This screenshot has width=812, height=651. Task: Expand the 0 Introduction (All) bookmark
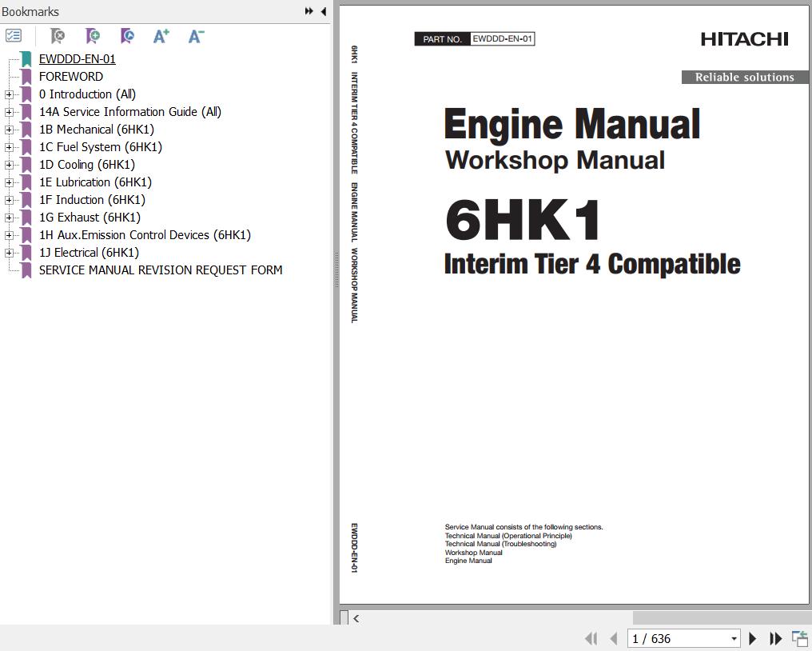(9, 95)
